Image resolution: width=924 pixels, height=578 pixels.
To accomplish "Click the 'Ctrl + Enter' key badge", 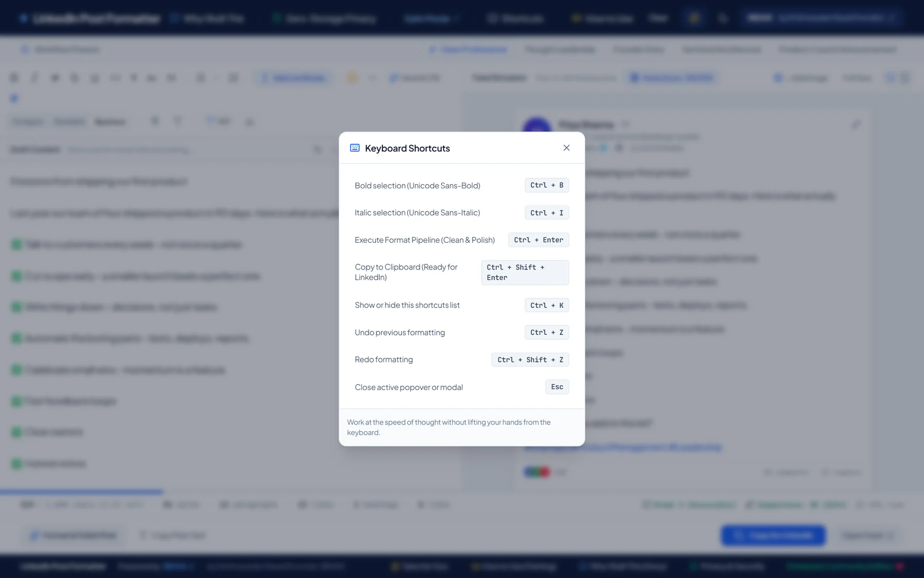I will tap(538, 240).
